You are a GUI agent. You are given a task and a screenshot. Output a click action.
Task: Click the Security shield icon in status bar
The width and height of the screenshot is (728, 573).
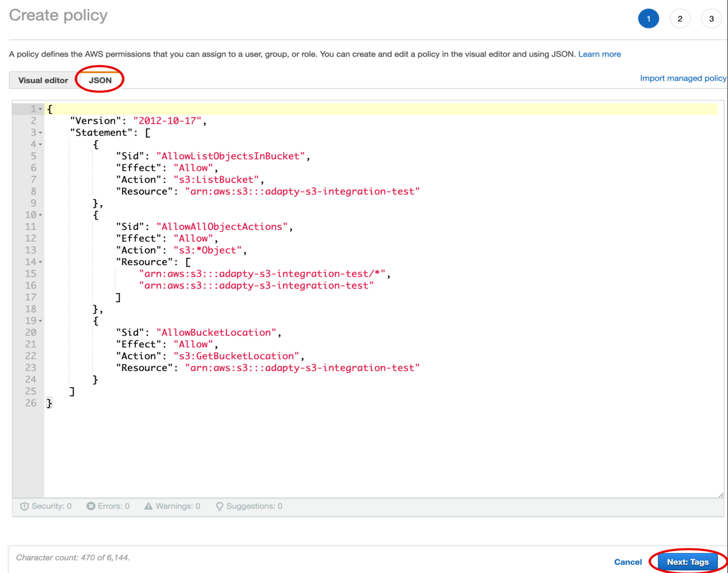point(24,506)
